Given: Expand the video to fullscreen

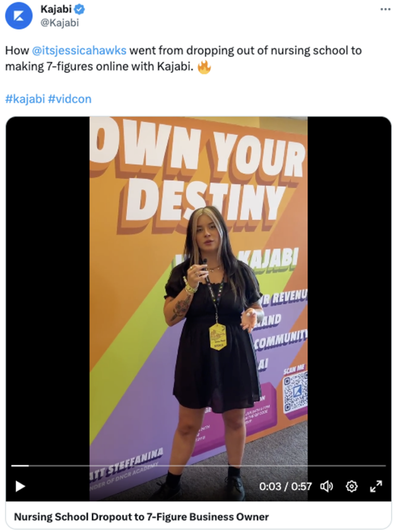Looking at the screenshot, I should [x=376, y=486].
